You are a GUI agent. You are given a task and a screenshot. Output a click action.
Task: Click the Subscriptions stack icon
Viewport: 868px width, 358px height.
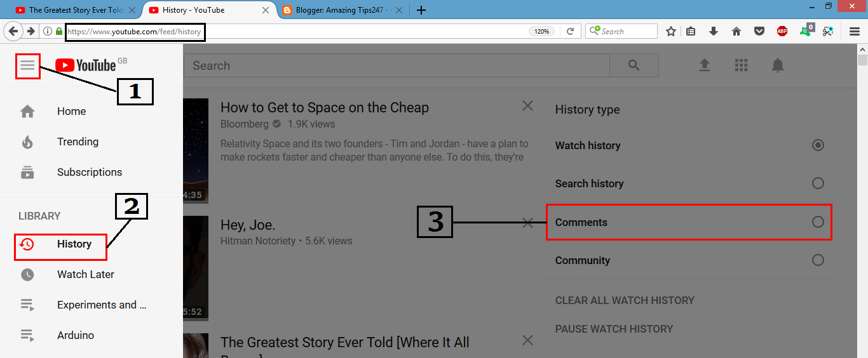click(27, 172)
